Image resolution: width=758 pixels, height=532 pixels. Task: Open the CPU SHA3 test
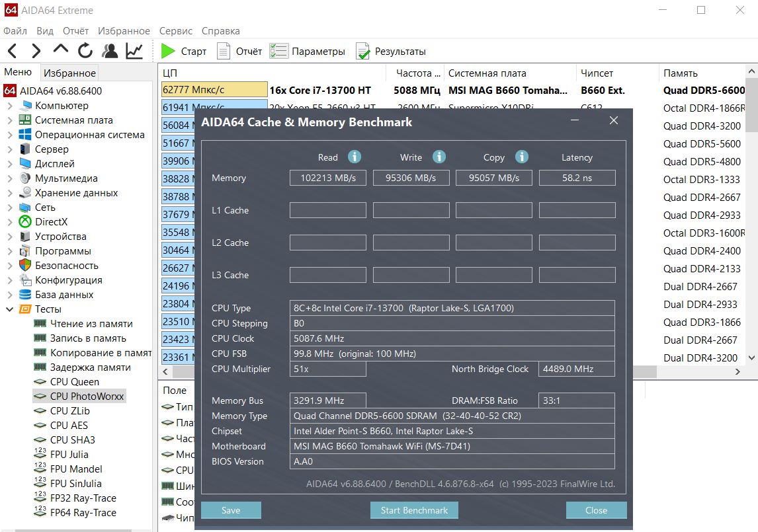[73, 439]
